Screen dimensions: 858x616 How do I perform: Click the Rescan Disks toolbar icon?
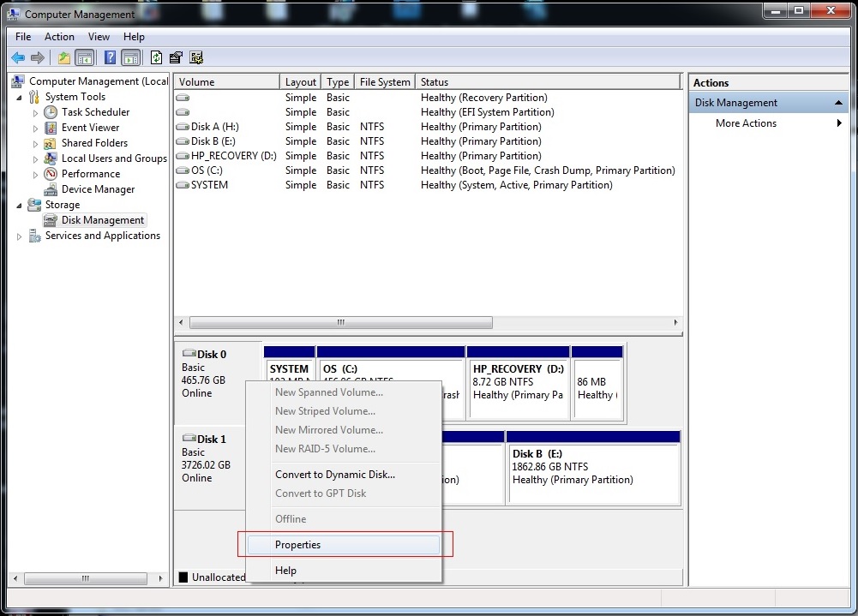coord(196,57)
